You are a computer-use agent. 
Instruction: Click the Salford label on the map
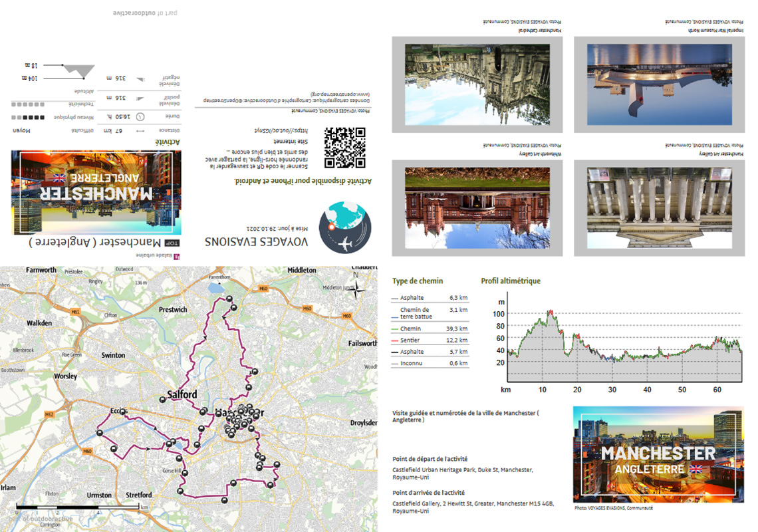[x=182, y=394]
